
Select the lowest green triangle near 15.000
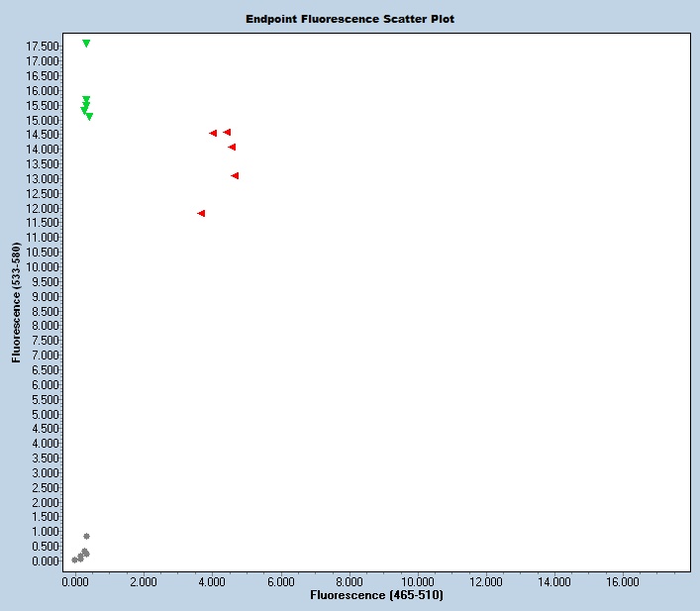click(x=89, y=117)
